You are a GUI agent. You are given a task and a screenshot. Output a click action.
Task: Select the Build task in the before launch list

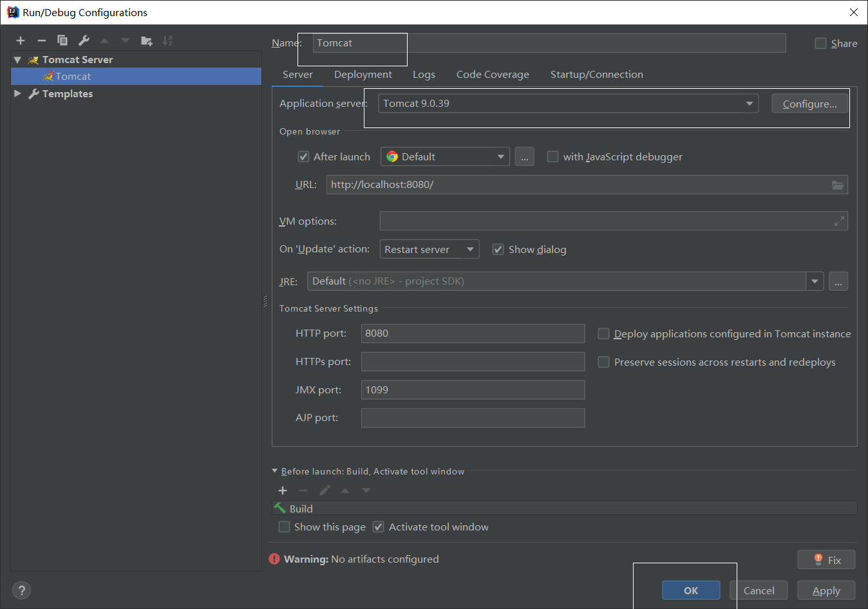[565, 509]
